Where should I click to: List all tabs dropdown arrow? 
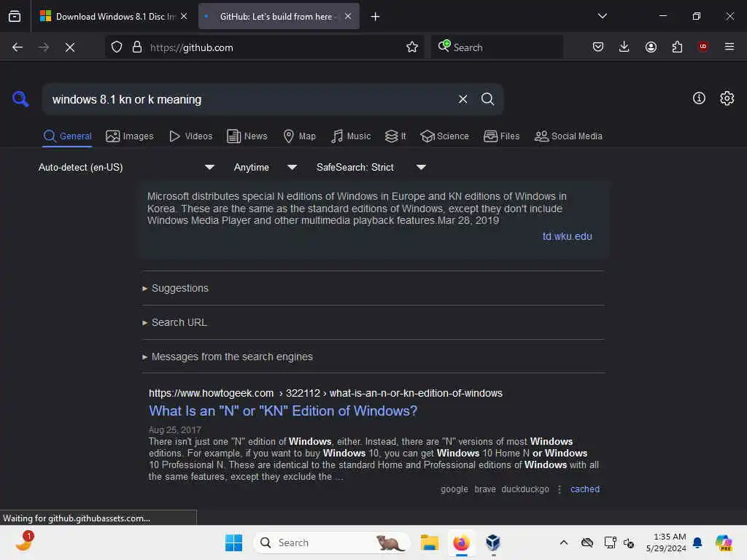602,16
